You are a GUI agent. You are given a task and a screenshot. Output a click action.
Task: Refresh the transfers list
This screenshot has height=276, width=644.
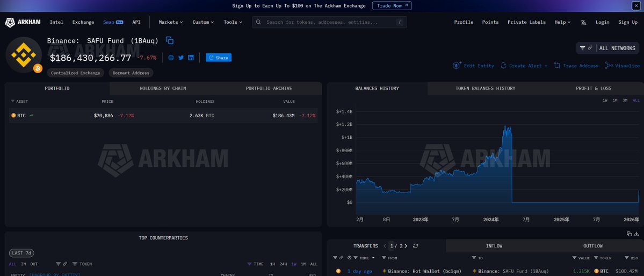coord(415,246)
